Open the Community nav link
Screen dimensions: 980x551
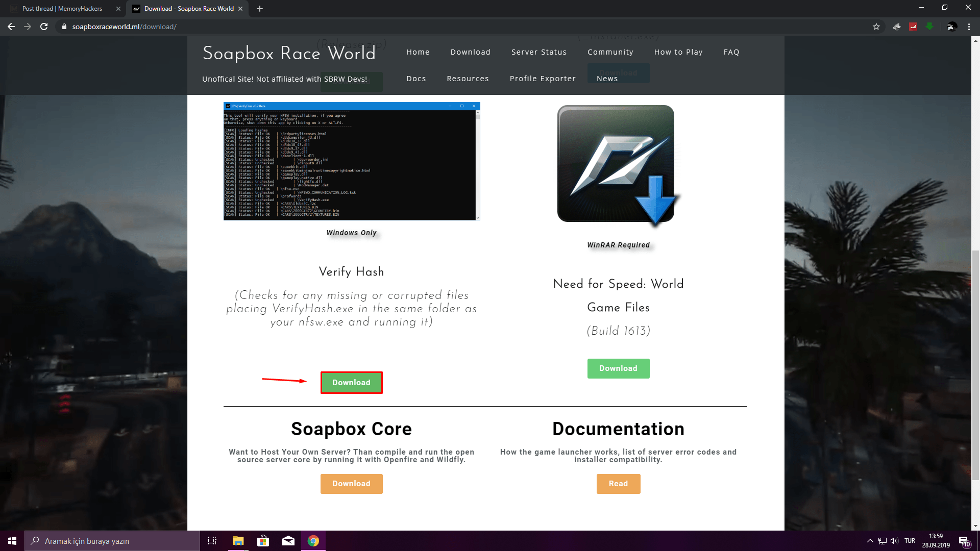(x=610, y=52)
